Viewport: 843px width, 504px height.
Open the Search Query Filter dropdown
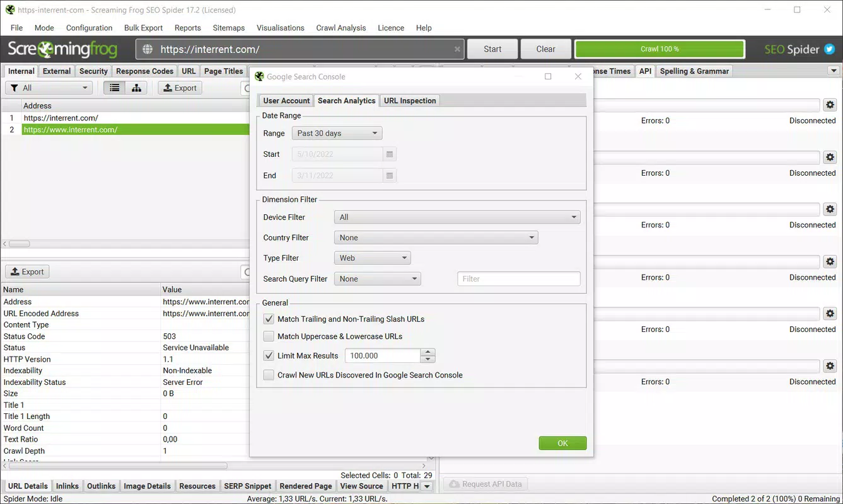(377, 279)
